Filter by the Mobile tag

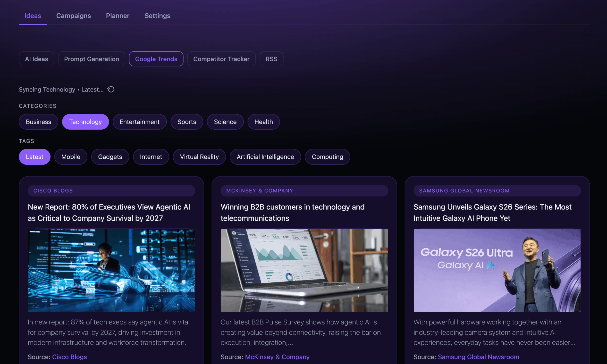coord(71,157)
